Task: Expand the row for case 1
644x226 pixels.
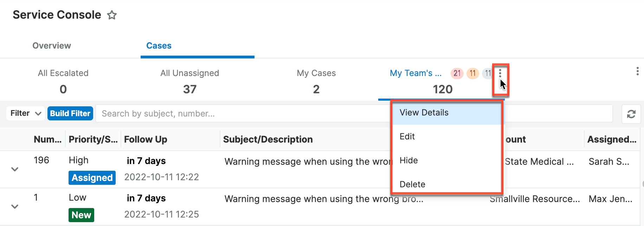Action: point(15,207)
